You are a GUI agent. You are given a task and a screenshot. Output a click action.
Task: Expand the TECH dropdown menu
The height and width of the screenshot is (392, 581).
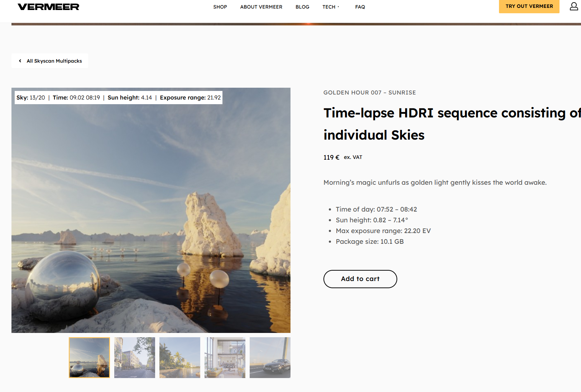(330, 7)
